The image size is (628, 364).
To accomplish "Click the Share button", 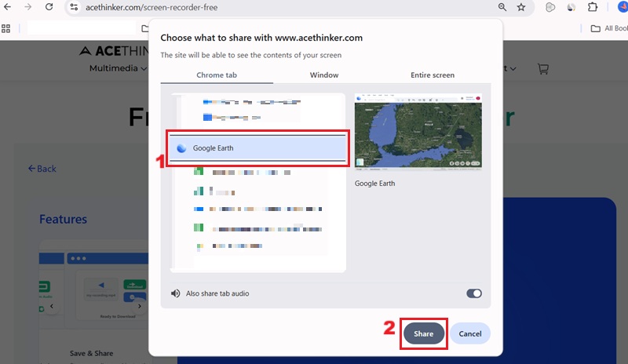I will pyautogui.click(x=423, y=333).
